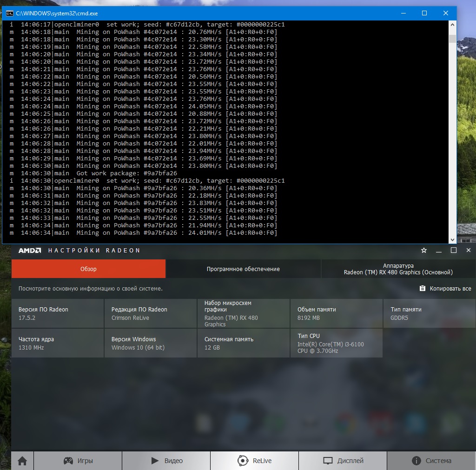
Task: Click the Объем памяти 8192 MB tile
Action: pos(337,313)
